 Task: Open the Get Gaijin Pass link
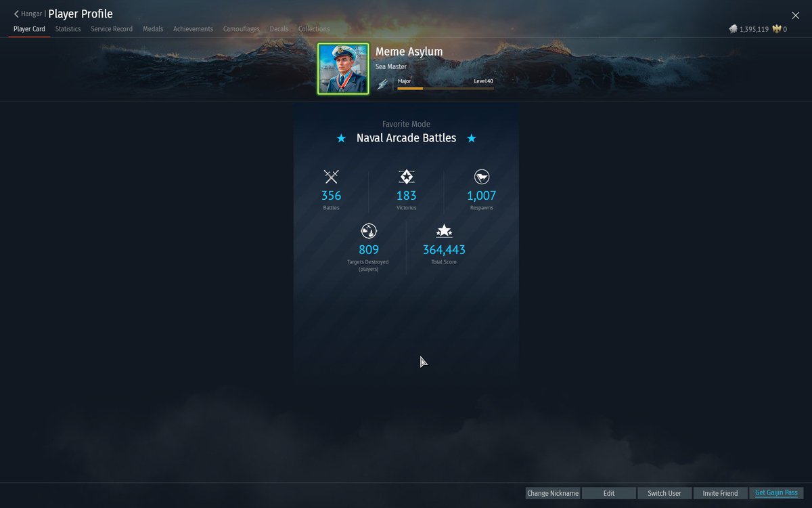[776, 493]
